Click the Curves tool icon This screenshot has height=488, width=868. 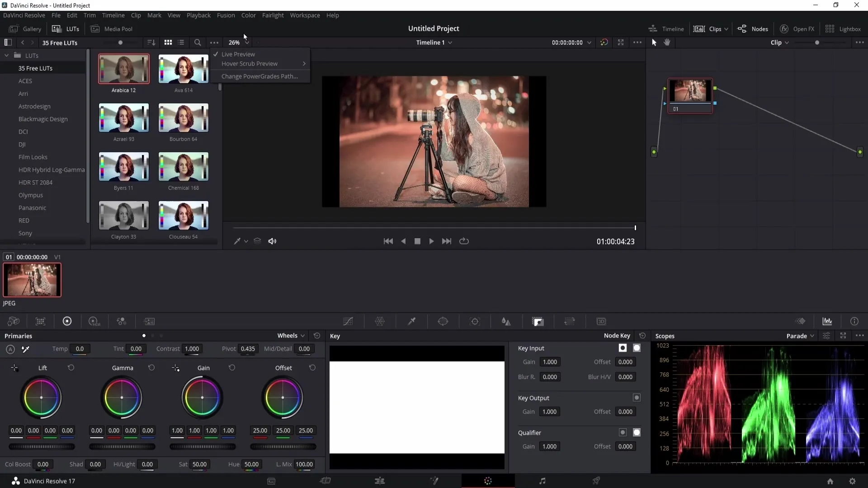click(x=348, y=321)
